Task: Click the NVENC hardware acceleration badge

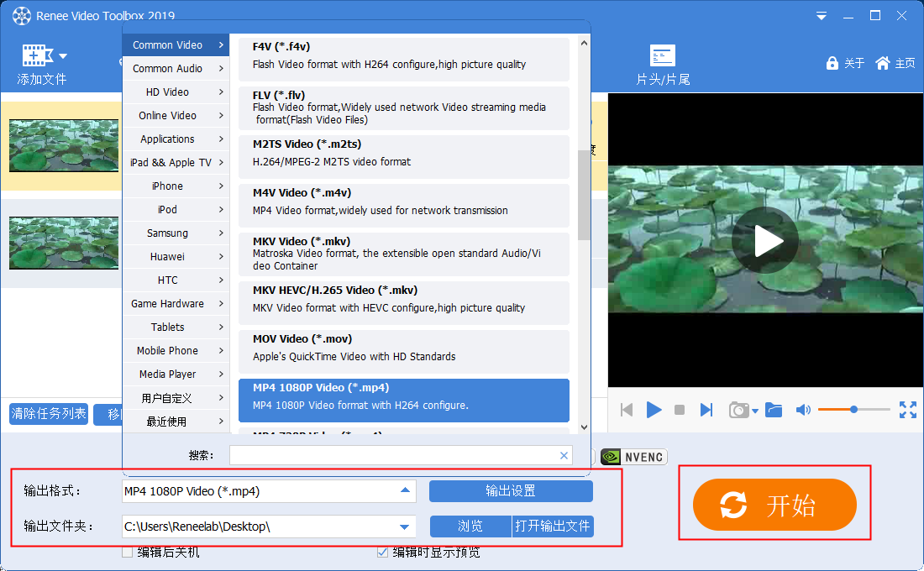Action: 634,457
